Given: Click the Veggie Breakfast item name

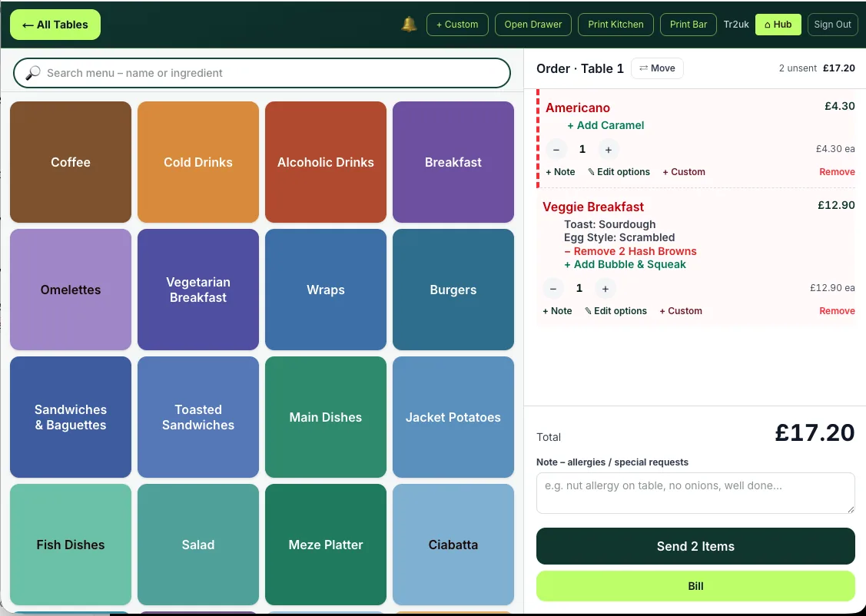Looking at the screenshot, I should point(593,207).
